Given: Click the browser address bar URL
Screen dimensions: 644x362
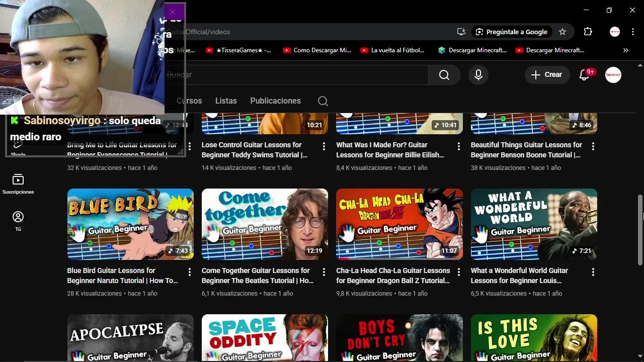Looking at the screenshot, I should [x=199, y=32].
